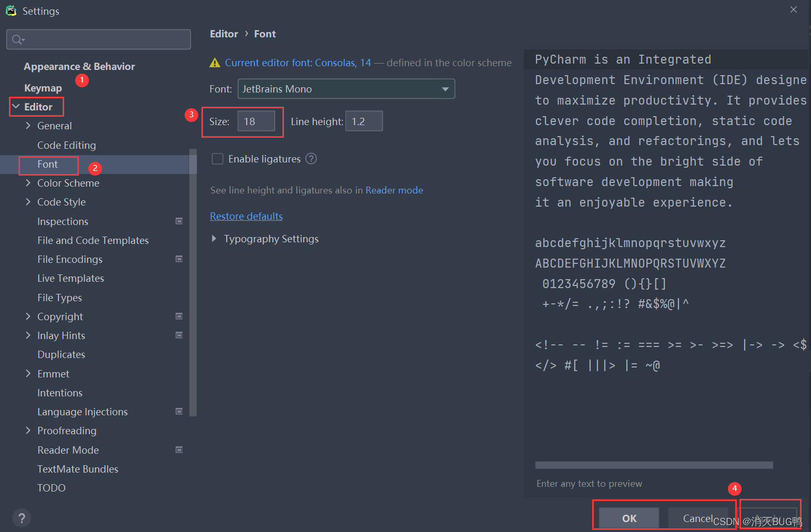Image resolution: width=811 pixels, height=532 pixels.
Task: Open the File Encodings page
Action: point(70,259)
